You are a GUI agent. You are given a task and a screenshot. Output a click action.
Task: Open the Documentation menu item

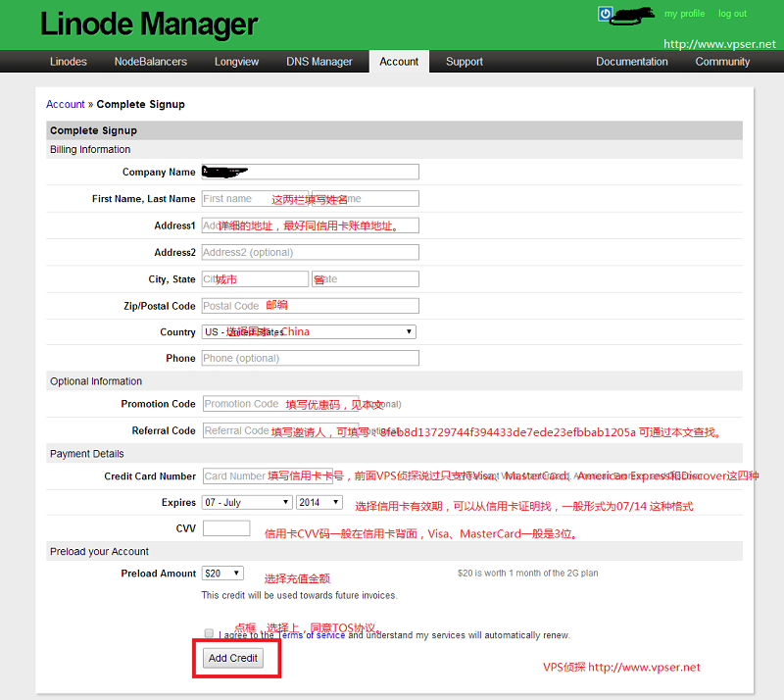[x=631, y=62]
